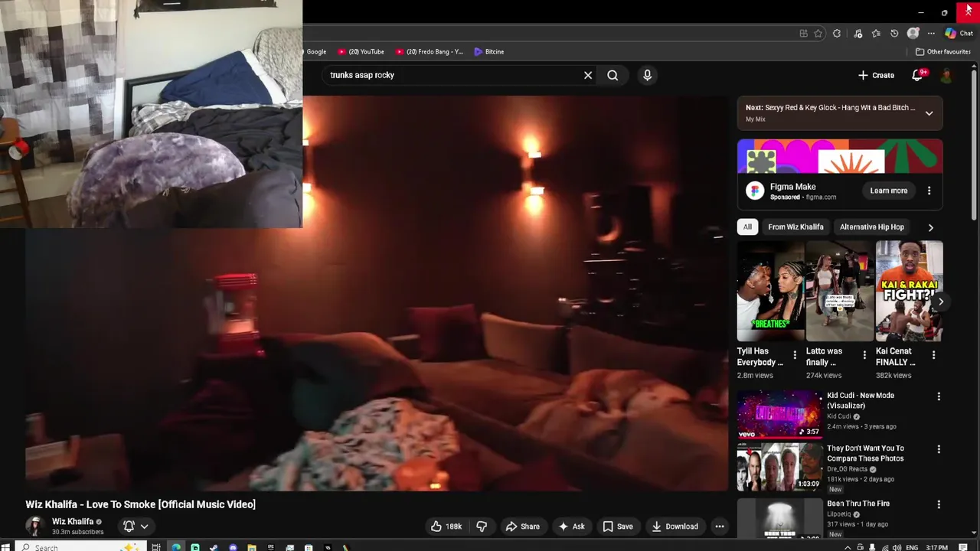Viewport: 980px width, 551px height.
Task: Click the Ask button
Action: pyautogui.click(x=572, y=527)
